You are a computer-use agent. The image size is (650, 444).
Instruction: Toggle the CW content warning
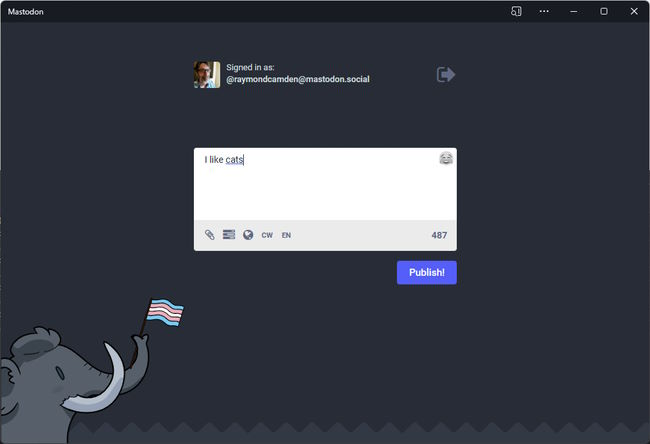(267, 235)
